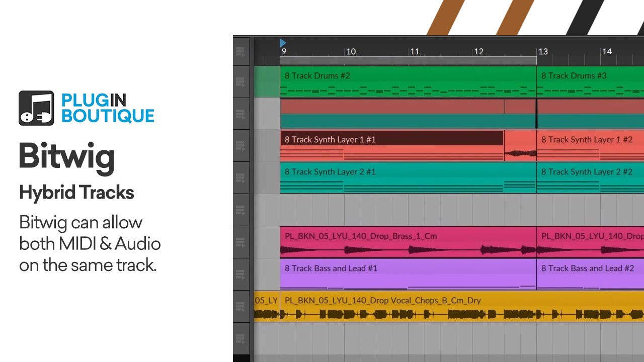Click bar 11 on the timeline ruler
The image size is (644, 362).
point(415,51)
